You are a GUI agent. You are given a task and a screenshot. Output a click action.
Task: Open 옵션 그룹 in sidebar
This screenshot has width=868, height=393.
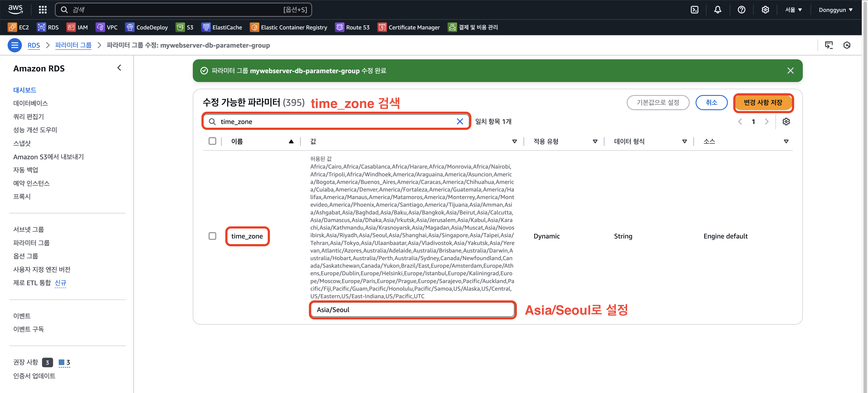(x=26, y=256)
